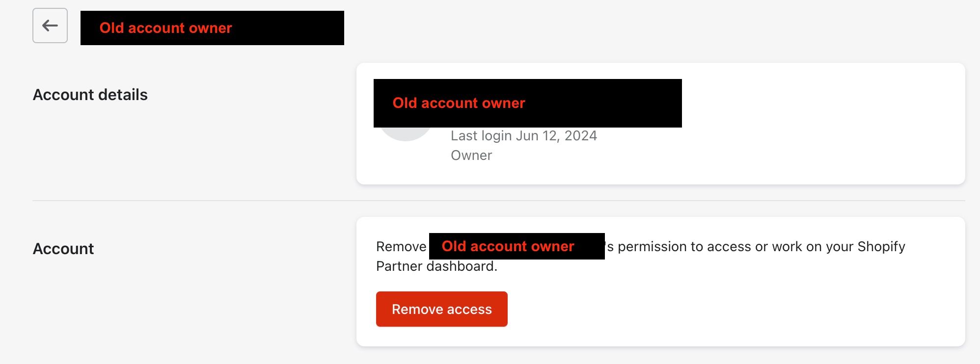Click the red Remove access button
Image resolution: width=980 pixels, height=364 pixels.
point(441,309)
